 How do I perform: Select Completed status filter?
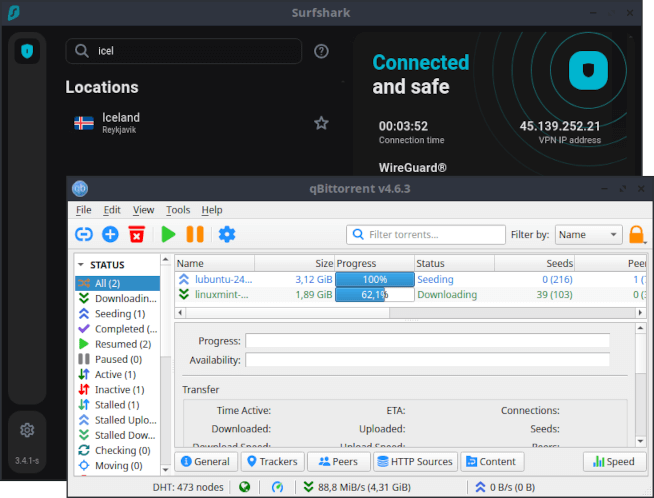(118, 329)
